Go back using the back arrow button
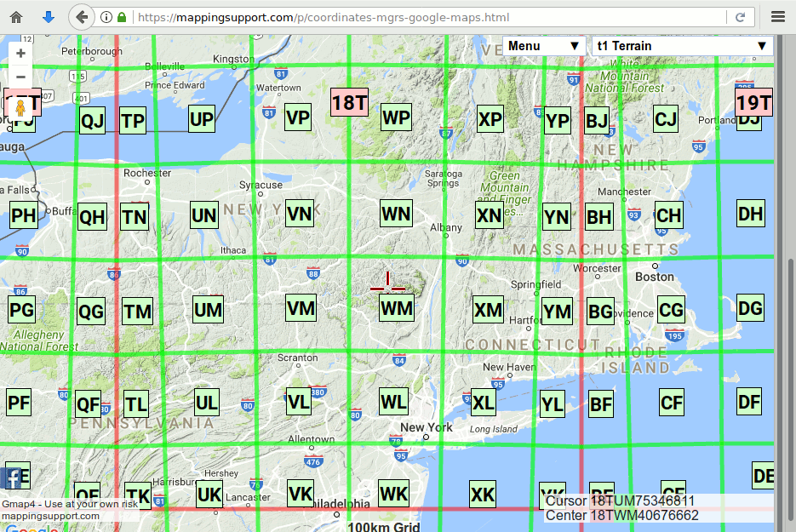This screenshot has width=796, height=532. click(80, 17)
